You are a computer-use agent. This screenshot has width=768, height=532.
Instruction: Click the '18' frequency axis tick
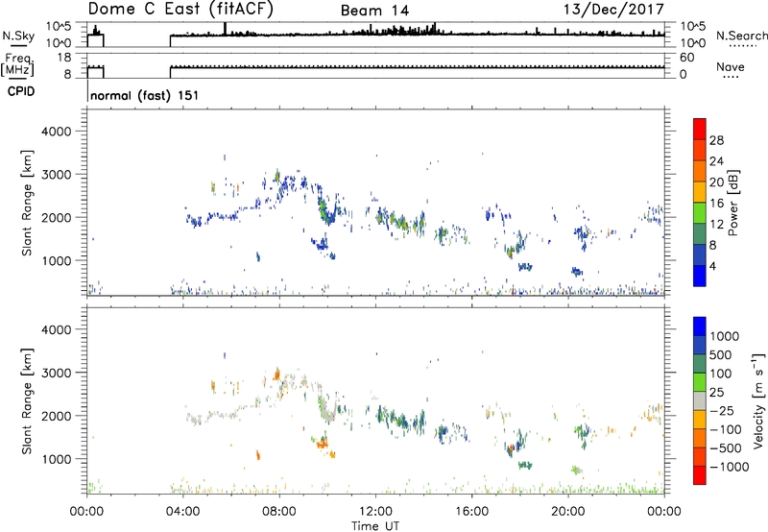click(x=64, y=58)
